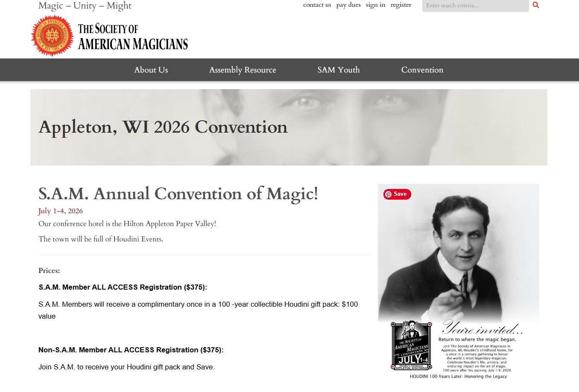Click the July 1-4, 2026 date text
Image resolution: width=579 pixels, height=392 pixels.
[x=61, y=211]
